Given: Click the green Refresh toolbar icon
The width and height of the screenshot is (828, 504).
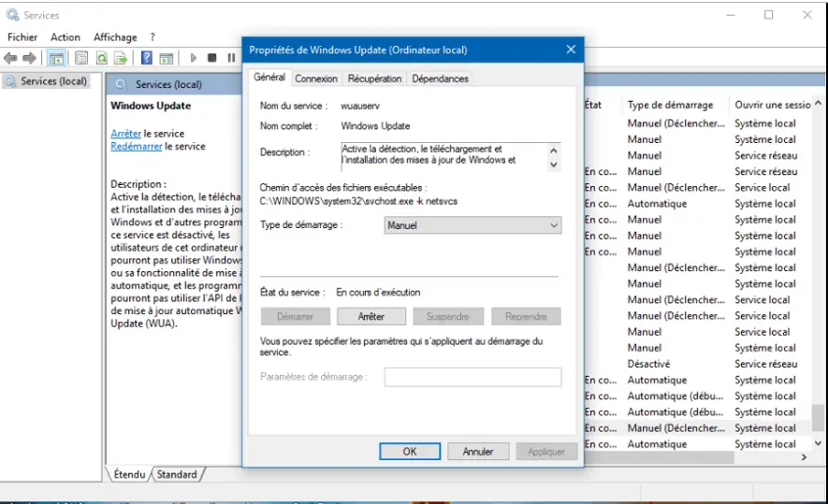Looking at the screenshot, I should coord(101,58).
